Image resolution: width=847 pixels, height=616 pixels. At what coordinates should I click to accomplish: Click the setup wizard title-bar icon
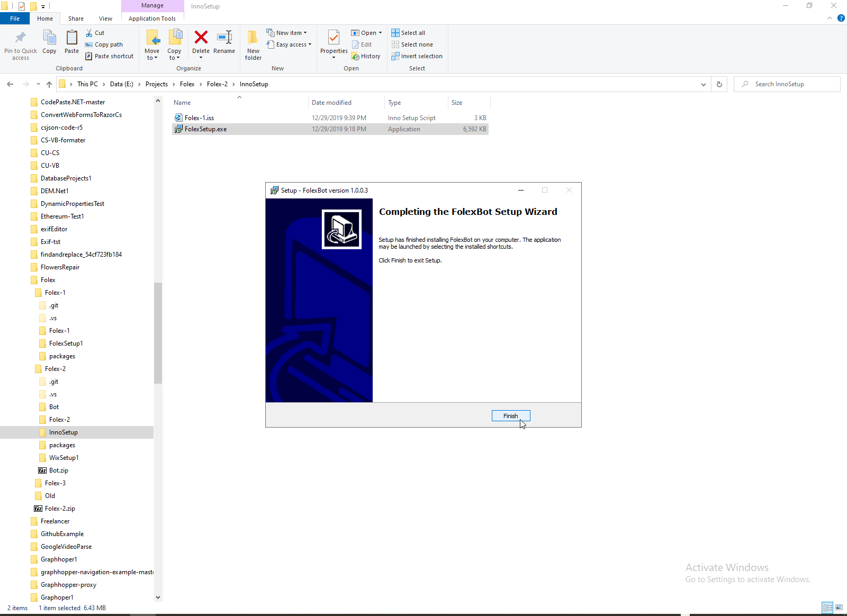[x=274, y=191]
